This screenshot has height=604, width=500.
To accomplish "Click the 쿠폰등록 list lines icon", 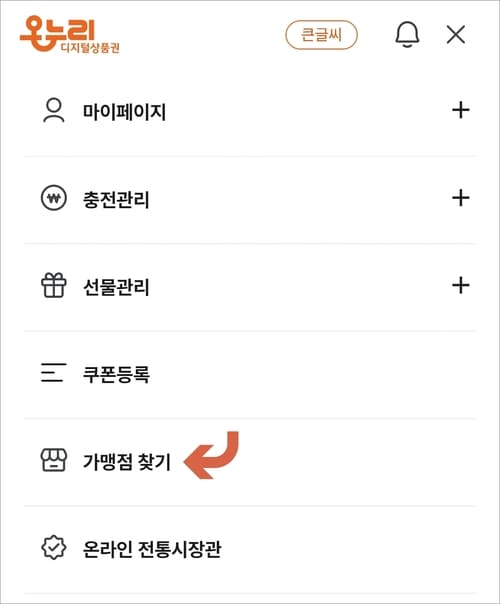I will coord(54,372).
